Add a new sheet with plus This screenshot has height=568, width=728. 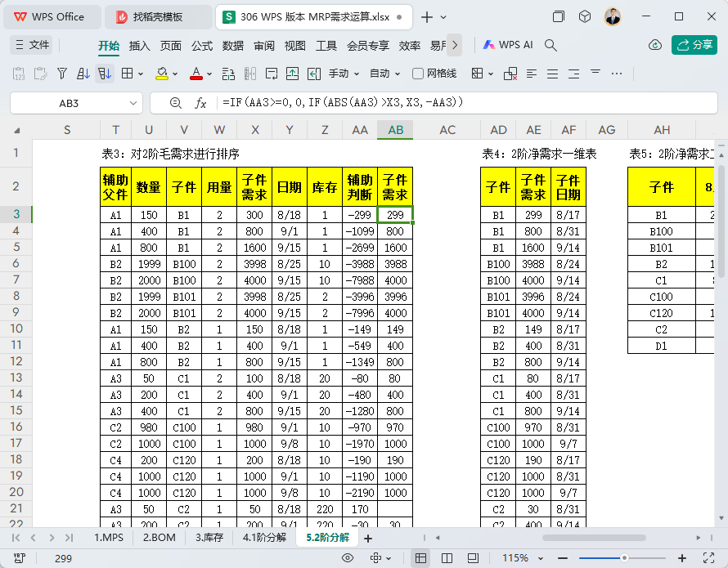pyautogui.click(x=368, y=539)
